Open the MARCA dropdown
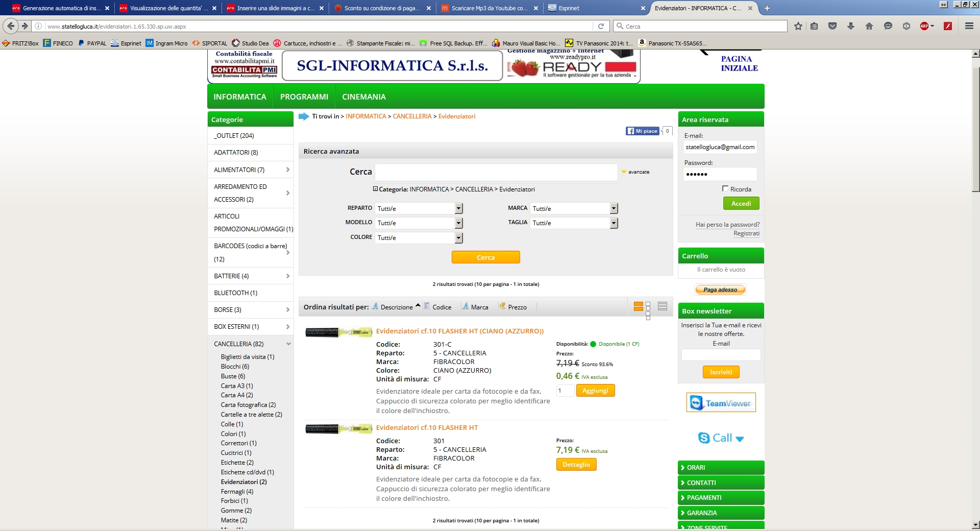 coord(574,208)
